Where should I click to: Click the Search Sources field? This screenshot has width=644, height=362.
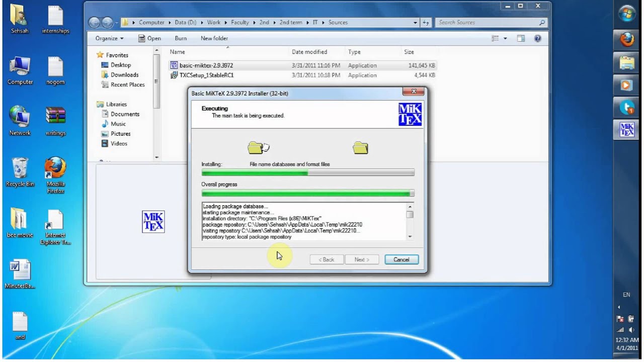click(x=491, y=23)
